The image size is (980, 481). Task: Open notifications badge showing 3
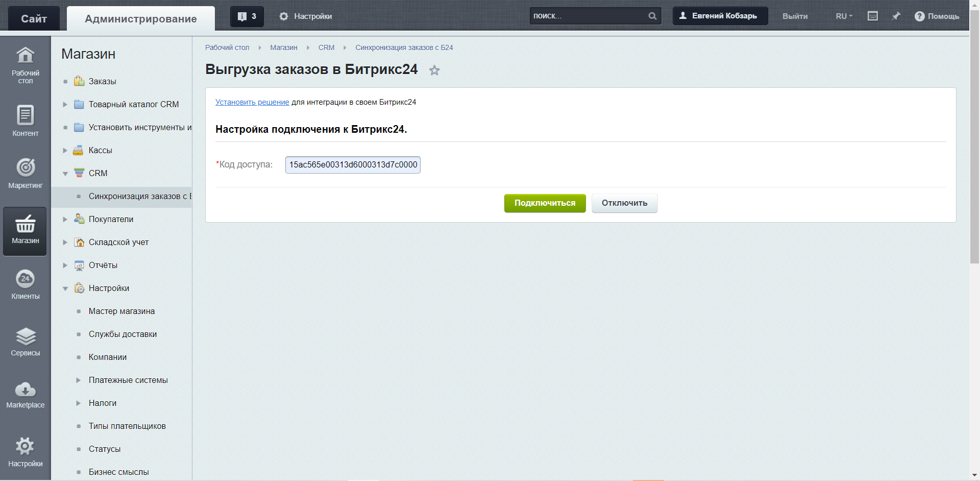[x=247, y=16]
